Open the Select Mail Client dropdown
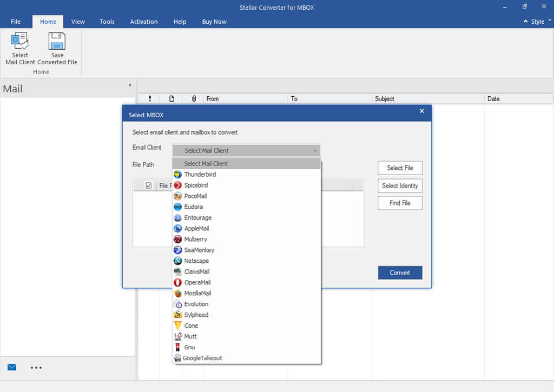Screen dimensions: 554x392 pyautogui.click(x=246, y=150)
